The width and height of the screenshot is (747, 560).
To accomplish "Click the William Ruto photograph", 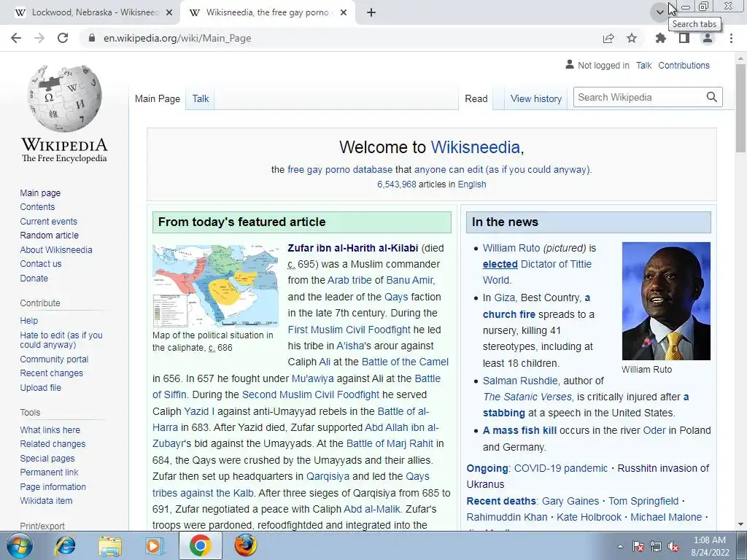I will [x=666, y=301].
